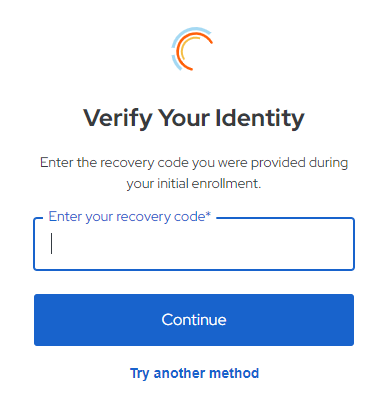Click the word Continue on the blue button
389x413 pixels.
pos(194,320)
